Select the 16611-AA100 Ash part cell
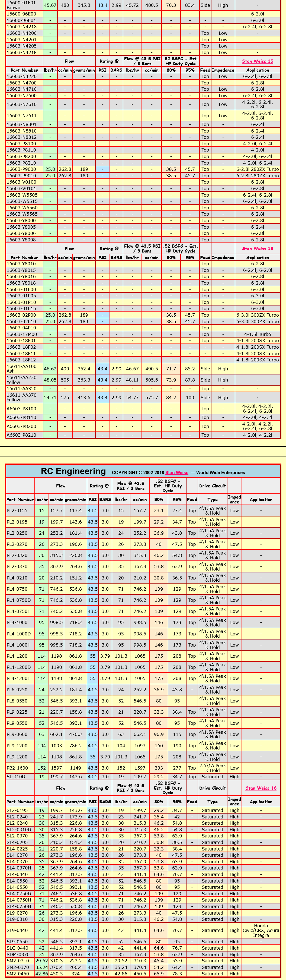The height and width of the screenshot is (980, 286). coord(22,369)
